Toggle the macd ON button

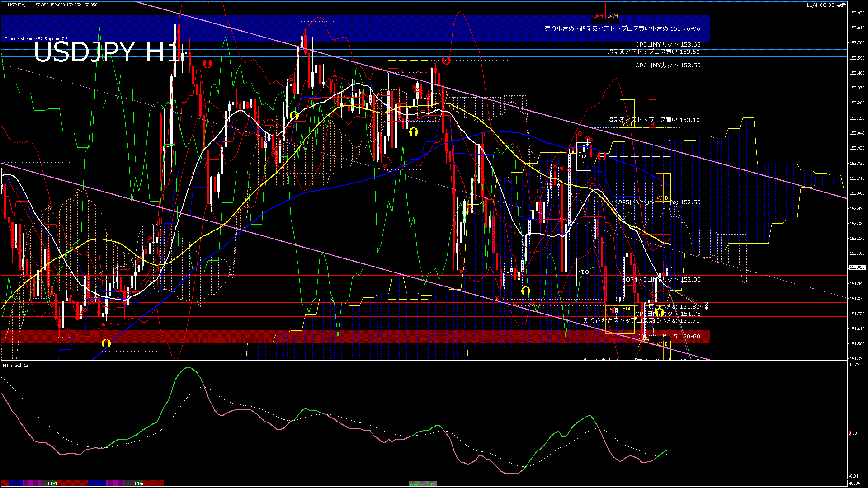pyautogui.click(x=423, y=484)
